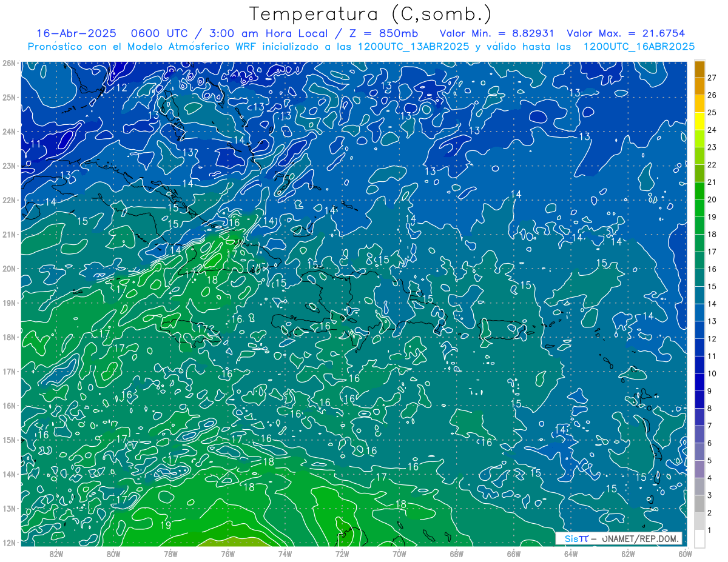The image size is (728, 562).
Task: Click the "17N" latitude axis label
Action: tap(9, 371)
